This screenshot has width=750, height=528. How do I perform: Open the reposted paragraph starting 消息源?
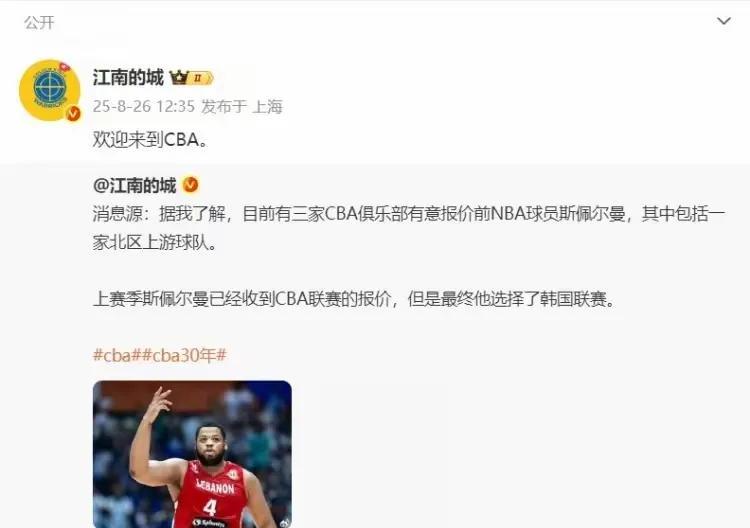coord(409,228)
